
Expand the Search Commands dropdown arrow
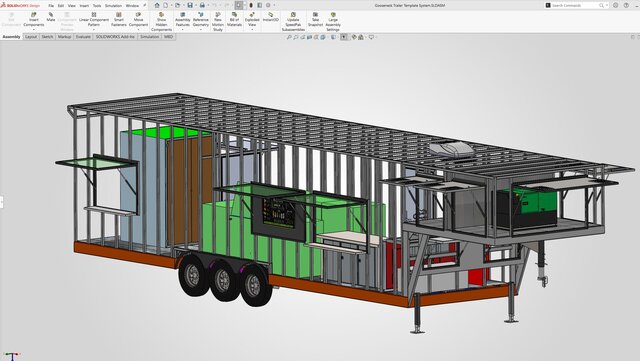tap(607, 5)
